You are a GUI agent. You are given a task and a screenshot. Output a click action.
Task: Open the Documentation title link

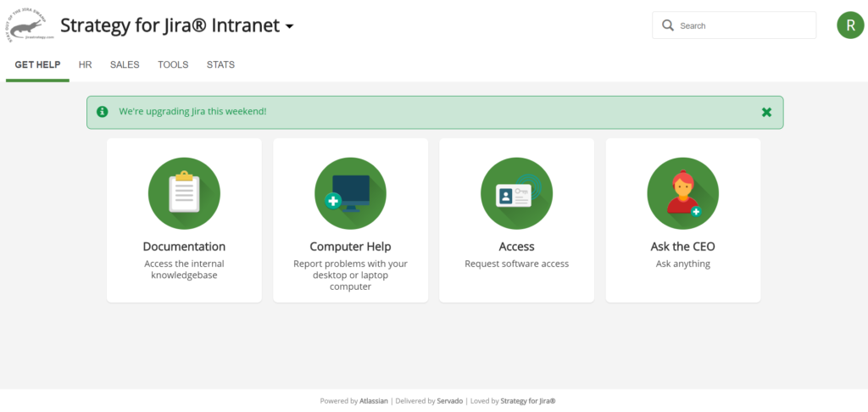[x=184, y=247]
